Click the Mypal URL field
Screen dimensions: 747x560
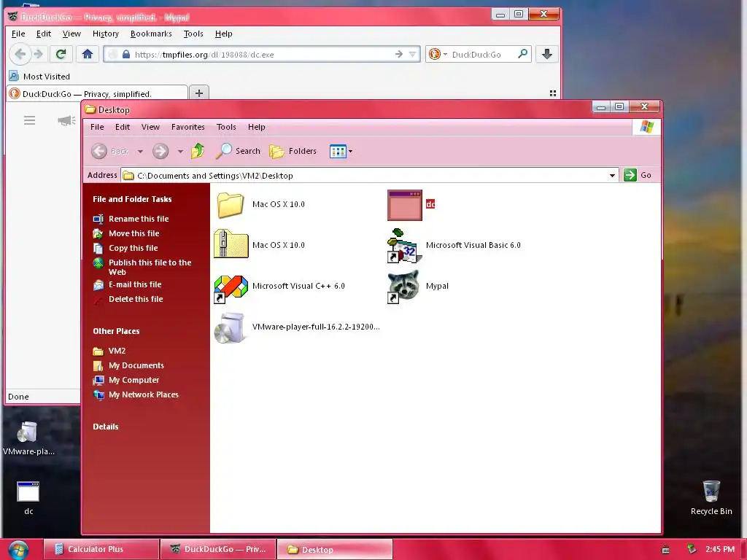263,54
